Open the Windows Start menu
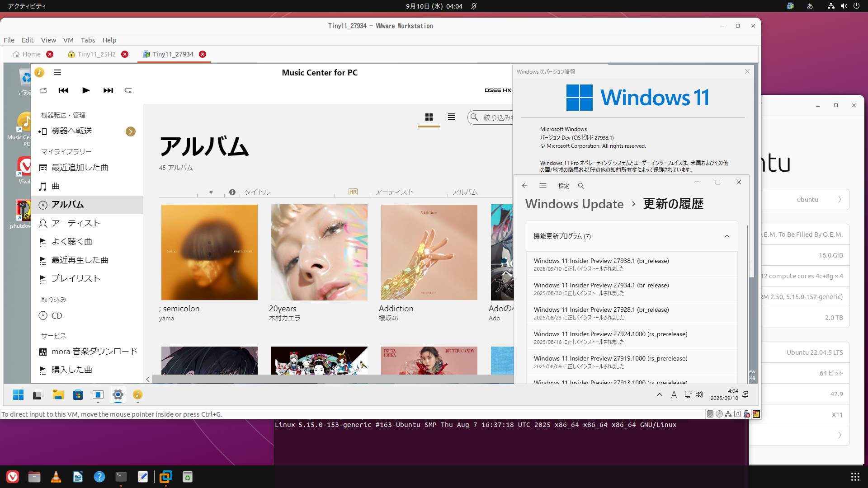This screenshot has height=488, width=868. tap(18, 395)
